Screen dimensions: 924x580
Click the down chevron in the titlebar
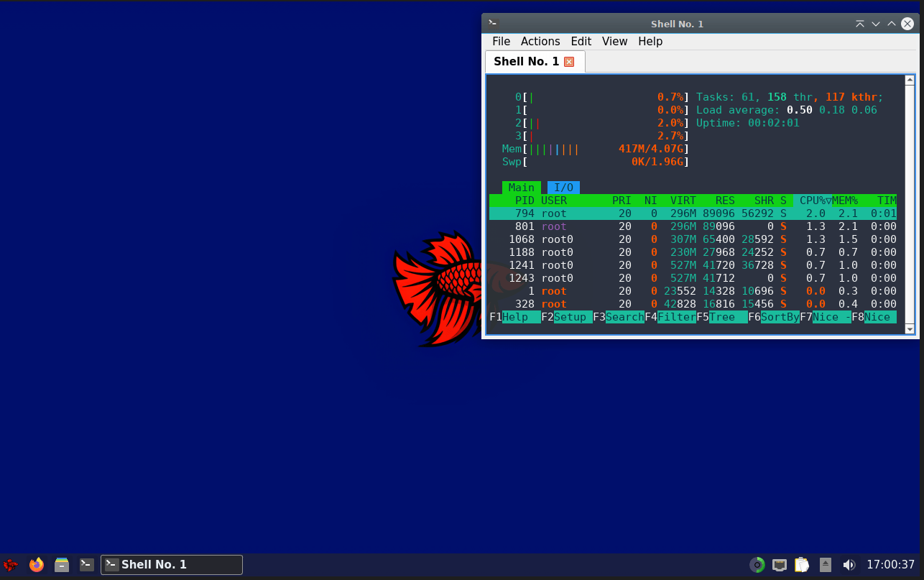pyautogui.click(x=875, y=23)
